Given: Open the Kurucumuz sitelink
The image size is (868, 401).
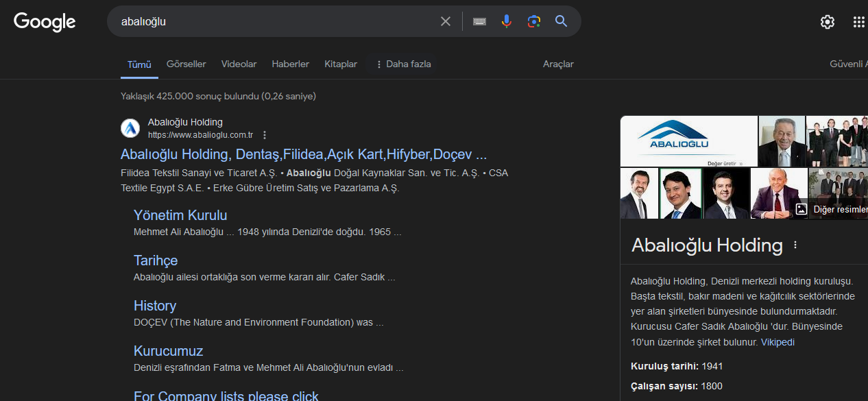Looking at the screenshot, I should pos(169,351).
